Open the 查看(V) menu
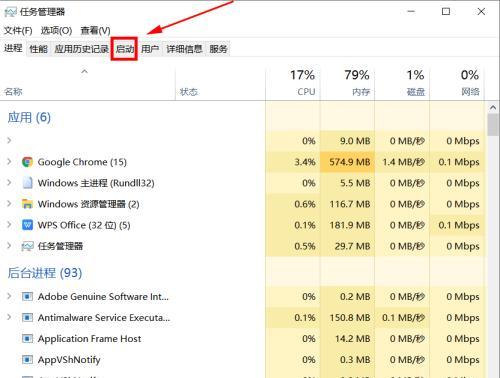 pyautogui.click(x=95, y=31)
